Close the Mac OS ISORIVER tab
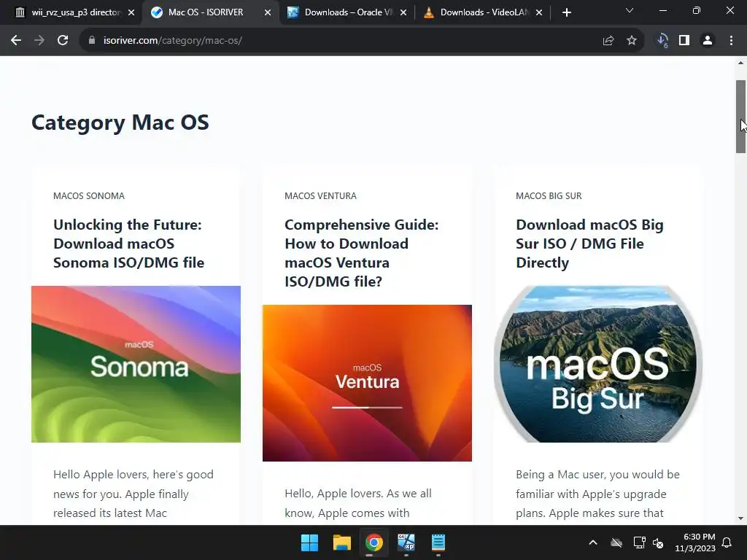This screenshot has width=747, height=560. pos(268,13)
